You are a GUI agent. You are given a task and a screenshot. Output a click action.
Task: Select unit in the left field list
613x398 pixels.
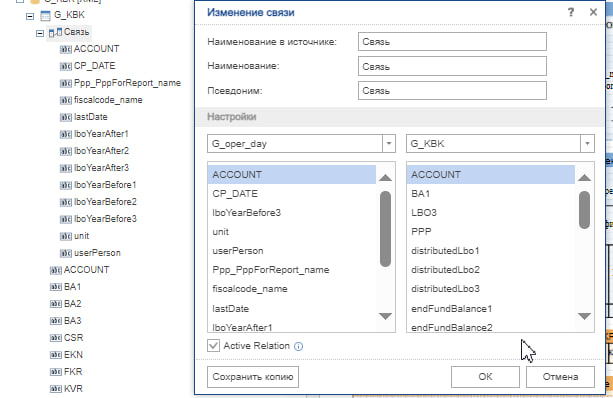pyautogui.click(x=292, y=232)
